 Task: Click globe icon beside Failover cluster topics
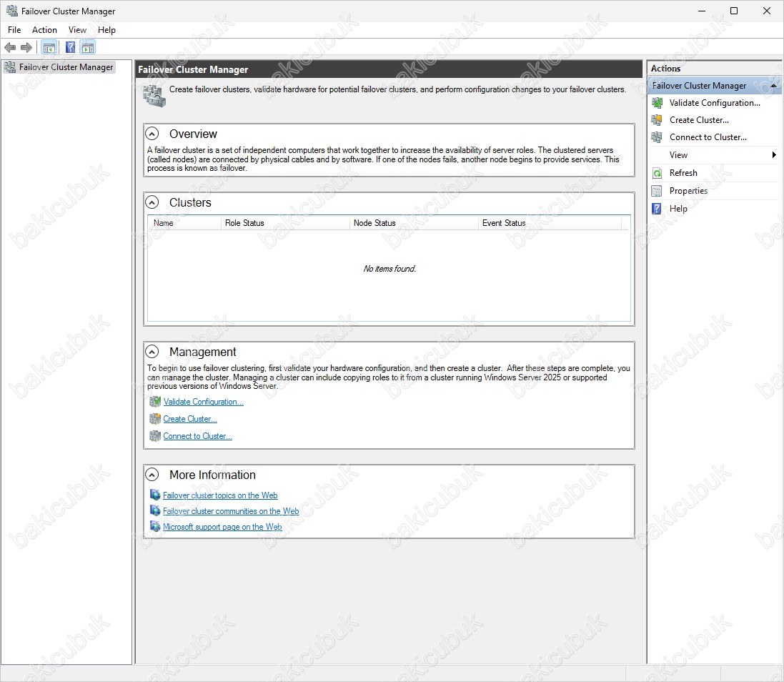(x=155, y=495)
